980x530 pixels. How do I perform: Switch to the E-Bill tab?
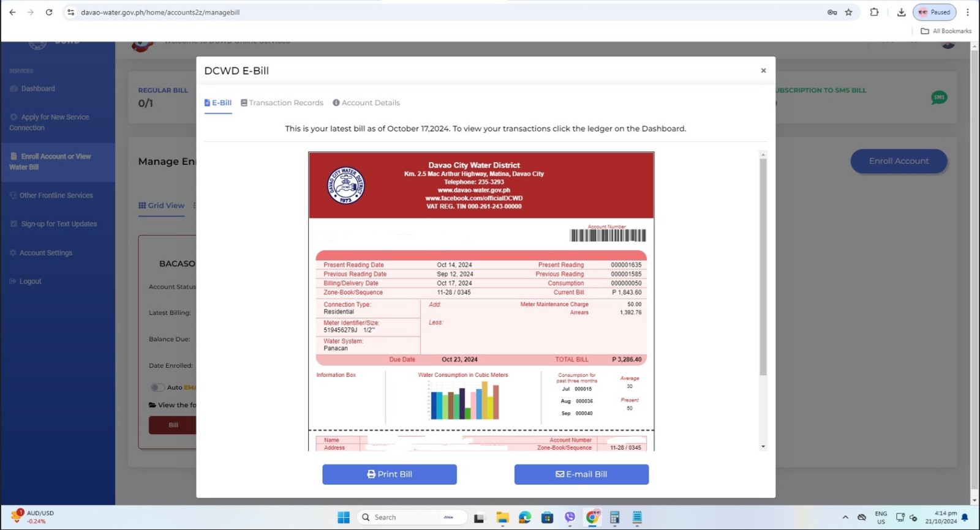(218, 103)
